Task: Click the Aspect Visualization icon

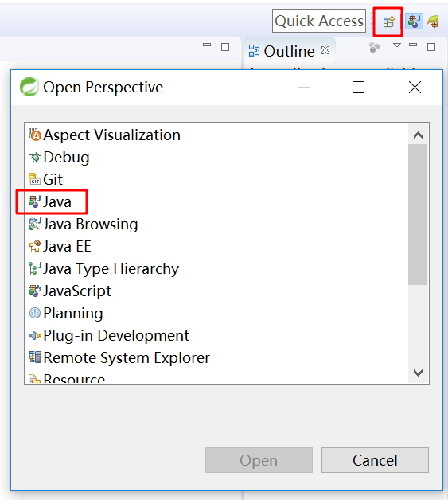Action: click(x=35, y=135)
